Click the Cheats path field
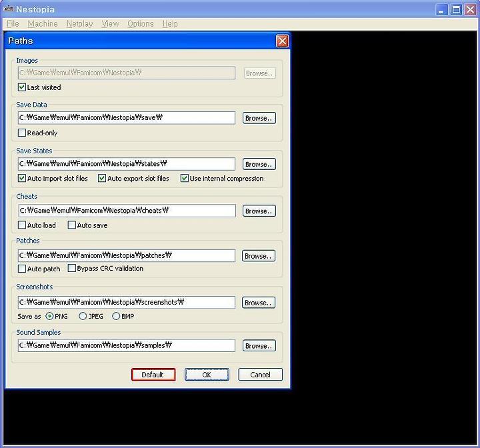 [x=127, y=211]
